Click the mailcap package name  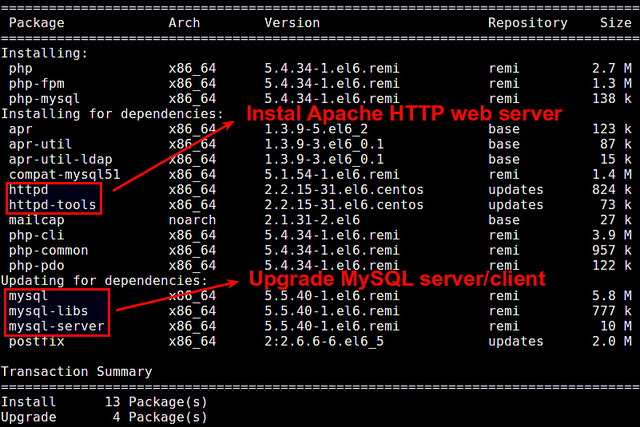pos(36,220)
